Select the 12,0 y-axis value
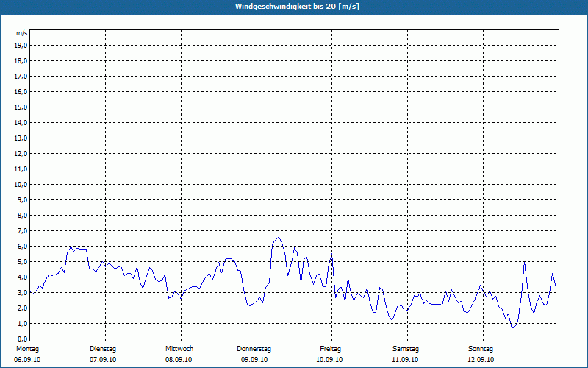The width and height of the screenshot is (588, 368). pos(21,153)
